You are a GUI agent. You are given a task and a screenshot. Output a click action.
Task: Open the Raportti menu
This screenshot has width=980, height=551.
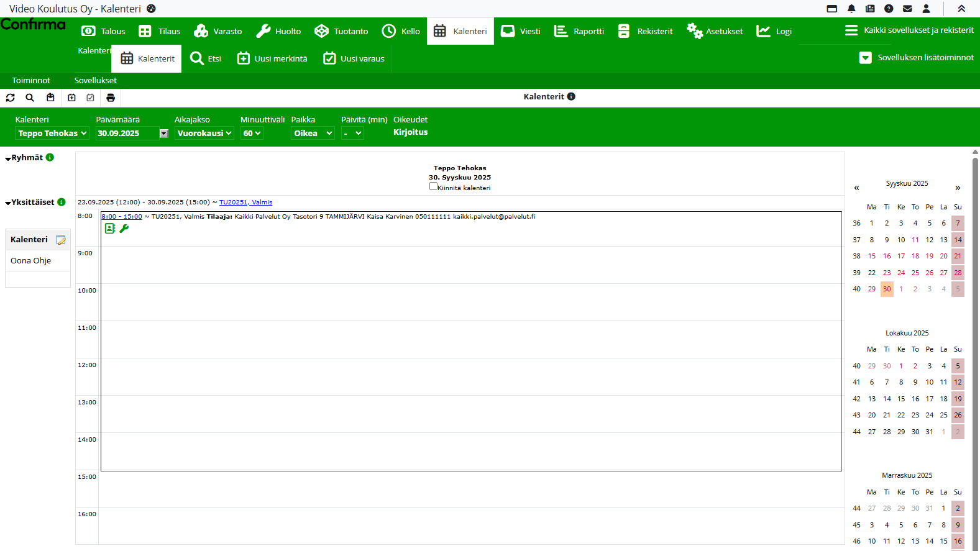coord(579,31)
